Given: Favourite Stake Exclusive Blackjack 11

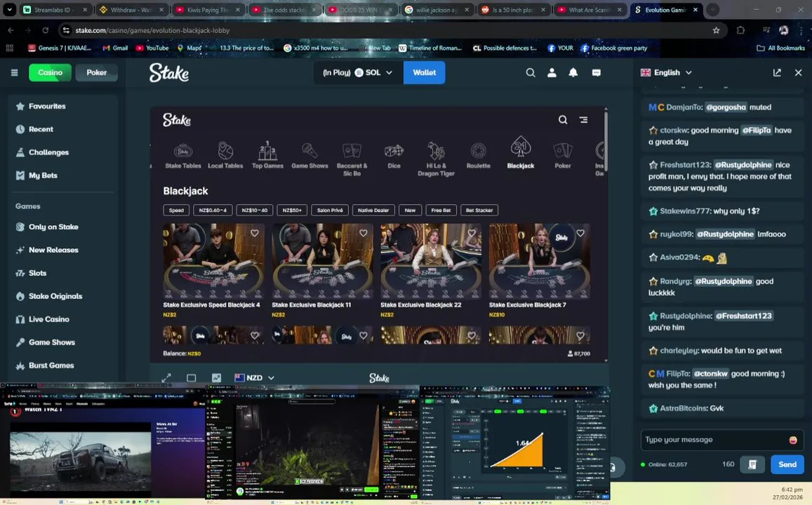Looking at the screenshot, I should 363,234.
